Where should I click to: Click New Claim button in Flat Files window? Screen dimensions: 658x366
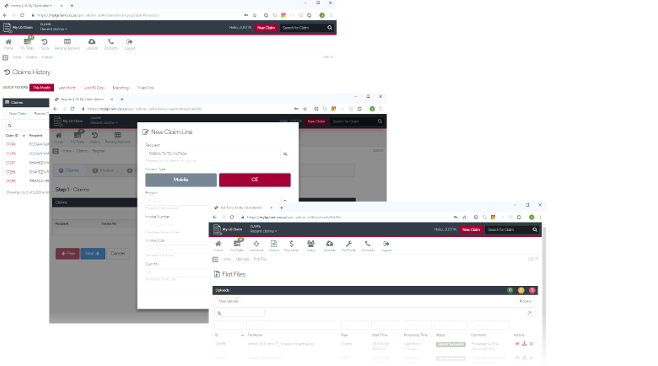[x=471, y=230]
